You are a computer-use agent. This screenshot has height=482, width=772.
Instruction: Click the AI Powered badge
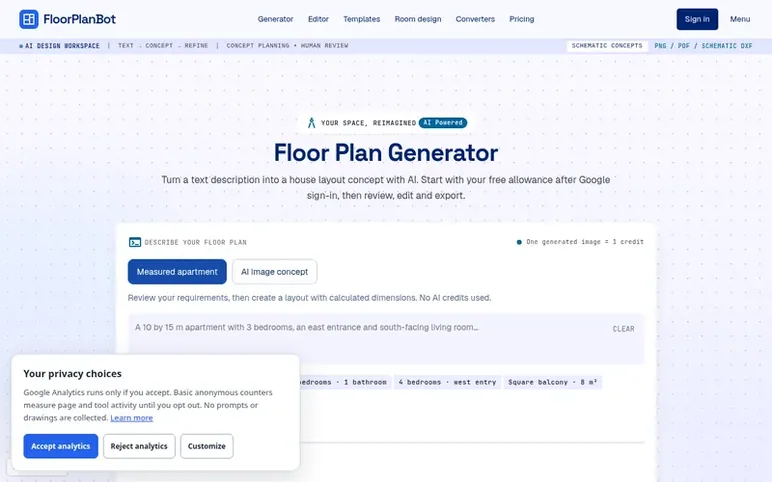(443, 123)
